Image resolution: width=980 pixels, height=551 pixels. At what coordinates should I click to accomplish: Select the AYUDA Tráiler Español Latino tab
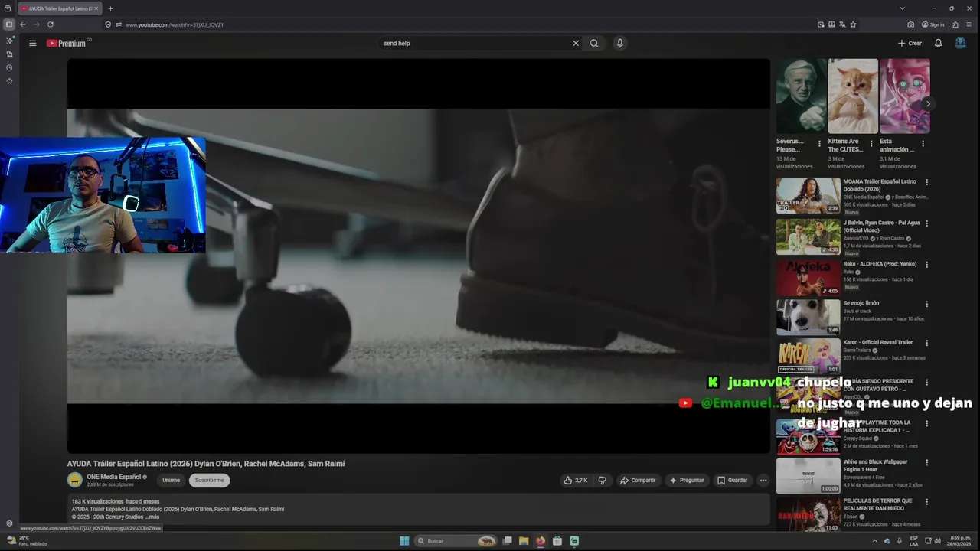59,8
